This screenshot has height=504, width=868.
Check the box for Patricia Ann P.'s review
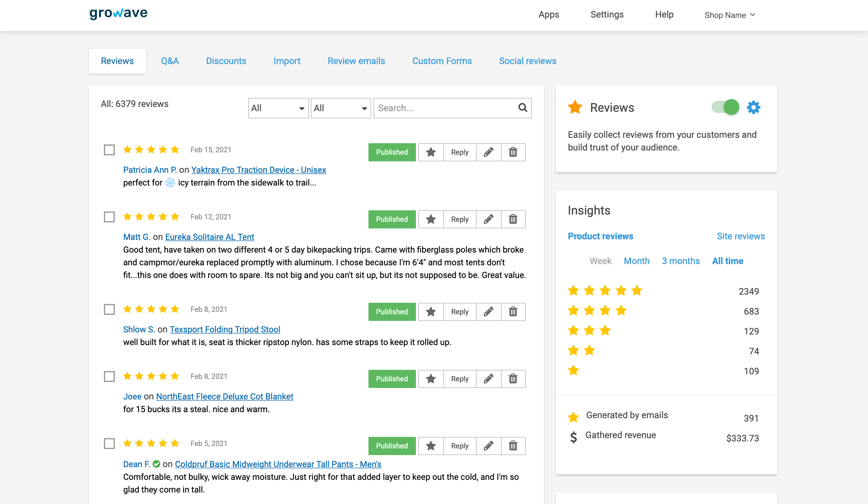[x=109, y=150]
